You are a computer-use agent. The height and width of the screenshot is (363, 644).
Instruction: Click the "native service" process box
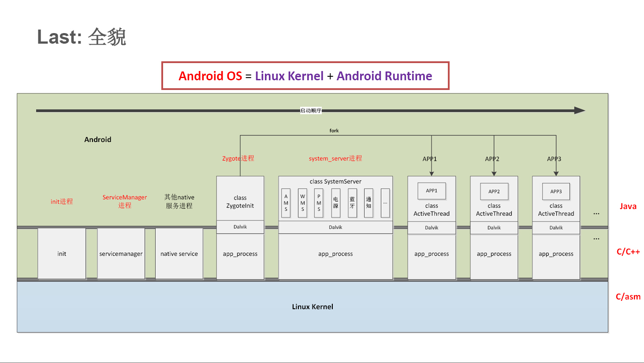coord(179,254)
